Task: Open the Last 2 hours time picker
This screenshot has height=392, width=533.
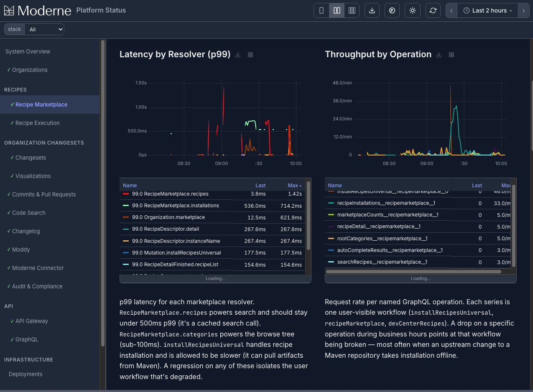Action: click(488, 10)
